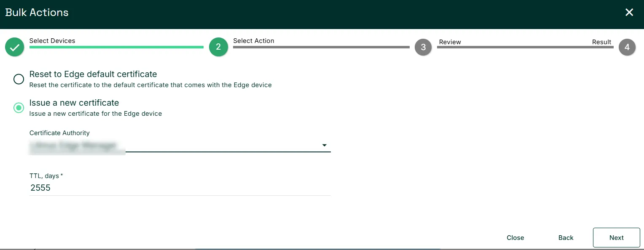Click the Close button

[515, 238]
